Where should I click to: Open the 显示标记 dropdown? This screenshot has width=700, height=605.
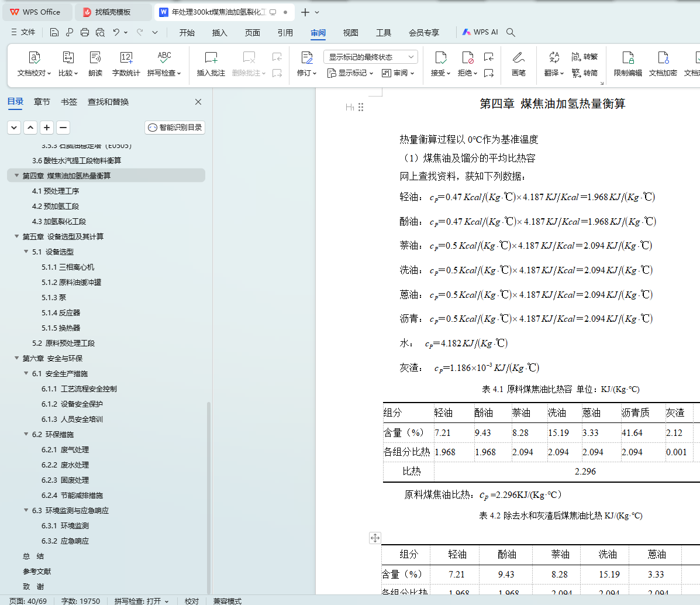click(350, 73)
